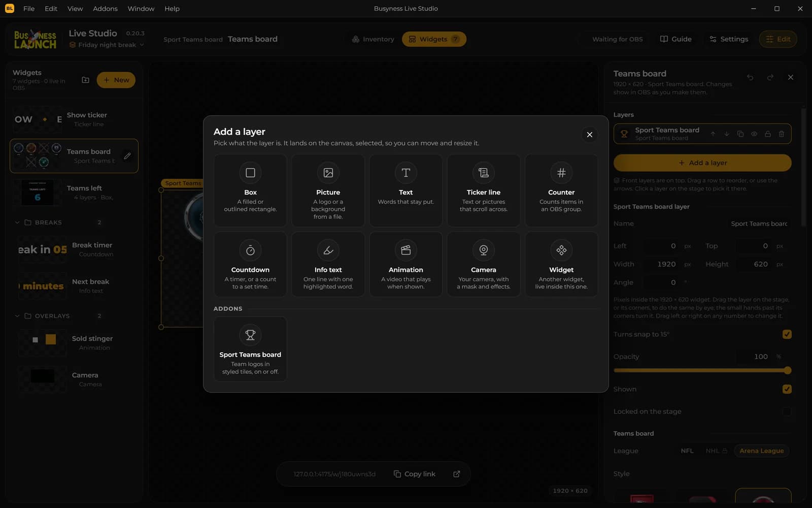Open the File menu

click(29, 9)
